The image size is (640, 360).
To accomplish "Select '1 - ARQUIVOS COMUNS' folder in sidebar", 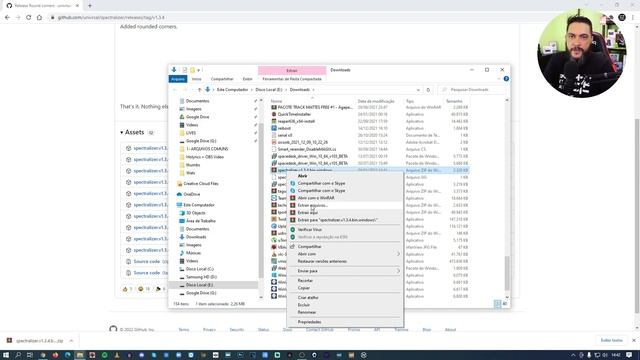I will tap(207, 149).
